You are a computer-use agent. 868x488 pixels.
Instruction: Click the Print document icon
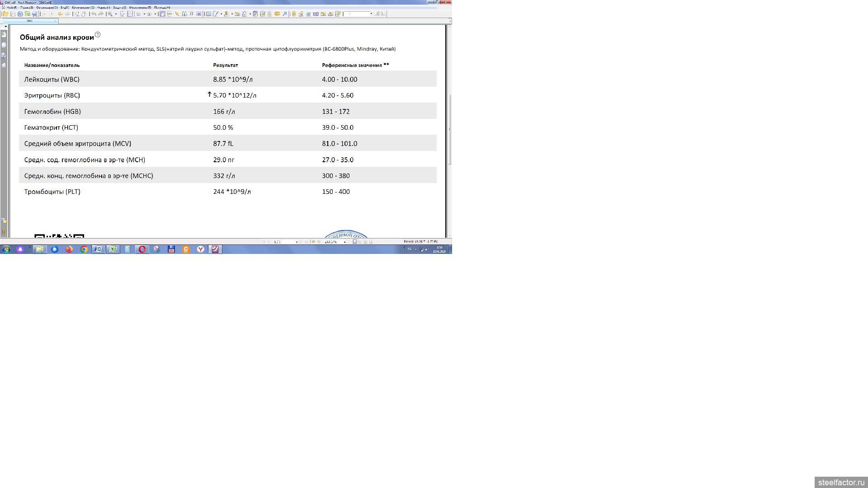click(x=20, y=14)
